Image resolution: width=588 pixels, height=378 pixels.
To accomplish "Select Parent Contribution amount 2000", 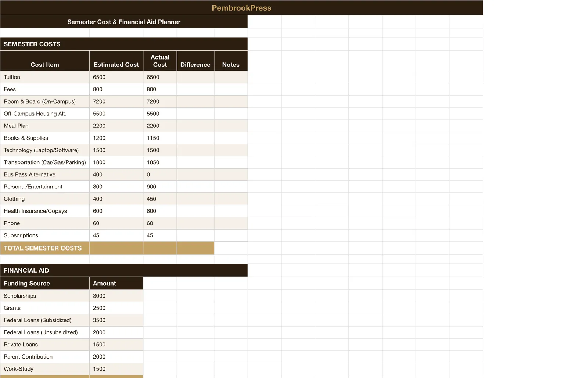I will pyautogui.click(x=116, y=356).
